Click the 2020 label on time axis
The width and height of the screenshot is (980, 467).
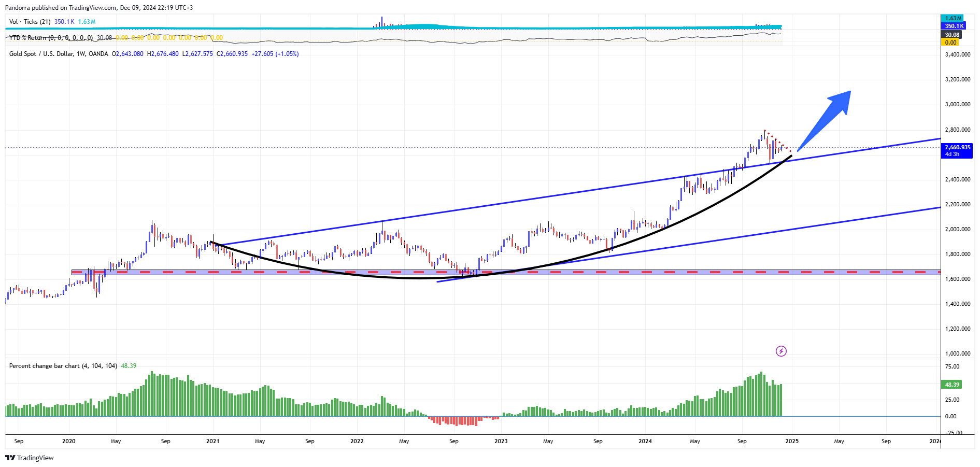68,442
